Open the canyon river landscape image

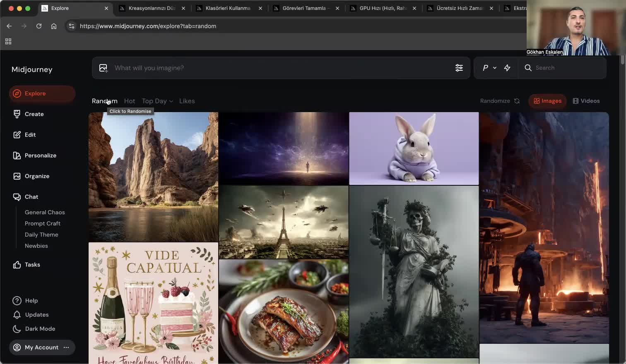click(153, 177)
